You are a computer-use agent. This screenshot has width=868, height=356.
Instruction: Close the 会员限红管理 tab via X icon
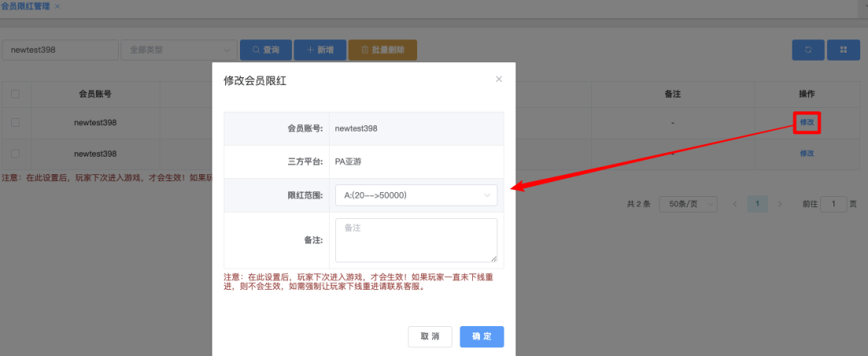click(57, 6)
